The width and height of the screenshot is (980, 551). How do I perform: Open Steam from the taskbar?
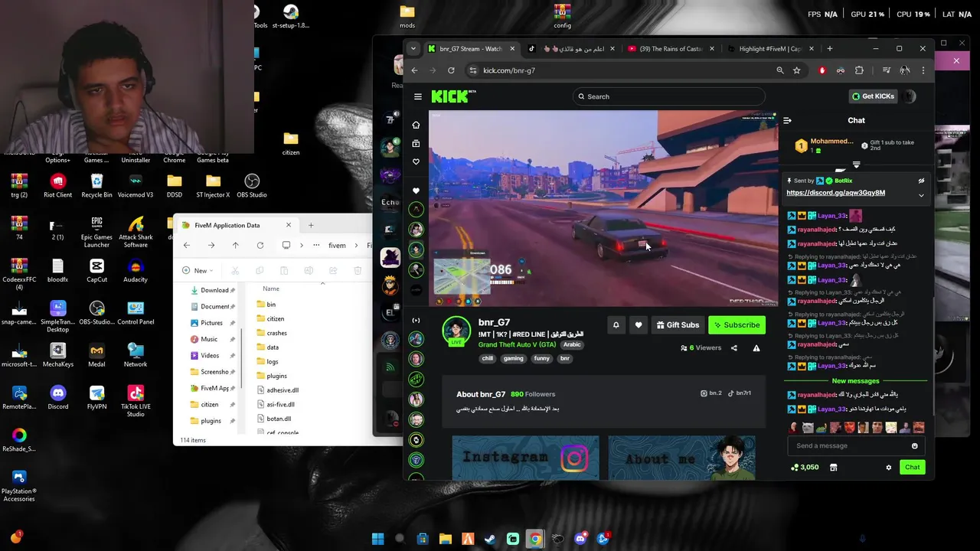click(x=490, y=539)
